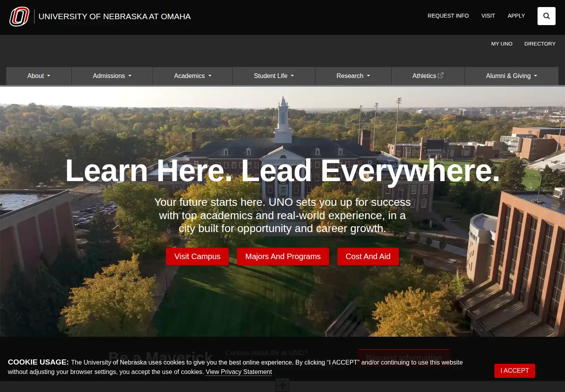Expand the Research dropdown menu
Viewport: 565px width, 392px height.
[x=353, y=76]
